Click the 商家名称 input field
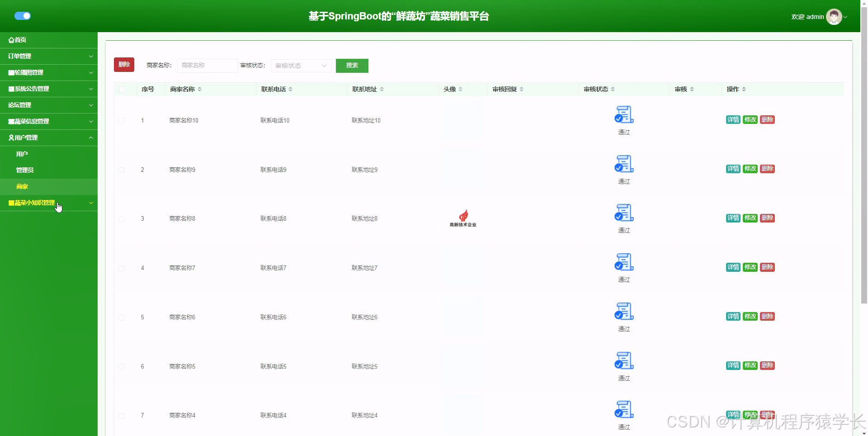 point(207,66)
